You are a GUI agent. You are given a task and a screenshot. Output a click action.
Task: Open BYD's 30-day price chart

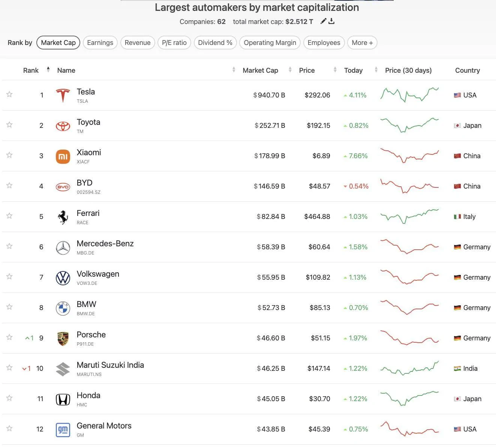(x=409, y=186)
